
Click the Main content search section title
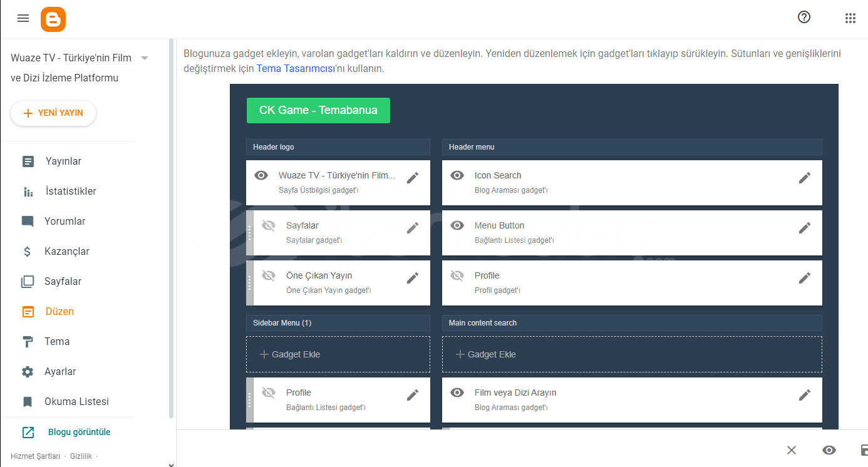[x=483, y=323]
